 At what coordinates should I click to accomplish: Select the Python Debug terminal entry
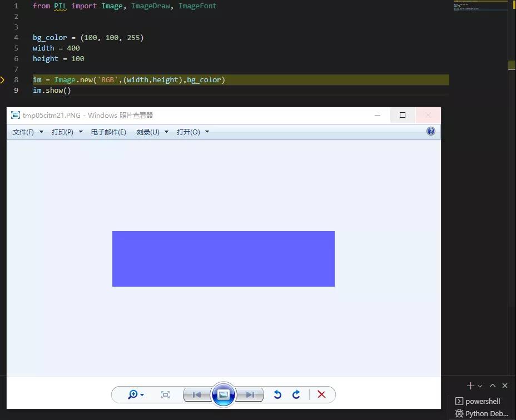tap(482, 413)
